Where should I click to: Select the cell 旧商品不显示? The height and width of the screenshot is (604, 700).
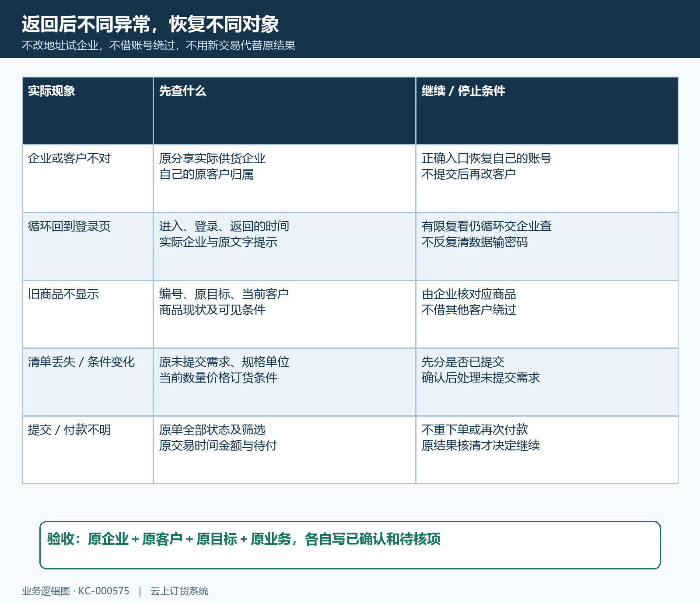(87, 314)
